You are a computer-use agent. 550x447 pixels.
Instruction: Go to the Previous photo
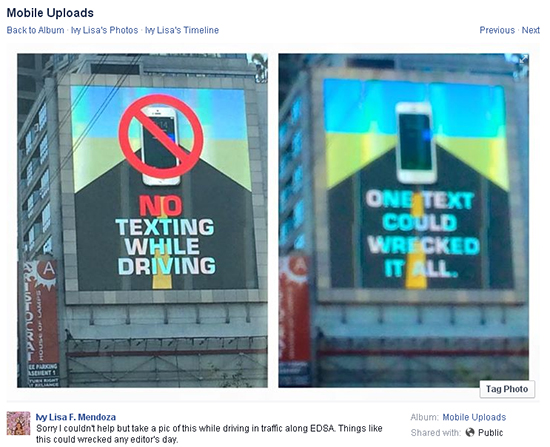coord(497,30)
